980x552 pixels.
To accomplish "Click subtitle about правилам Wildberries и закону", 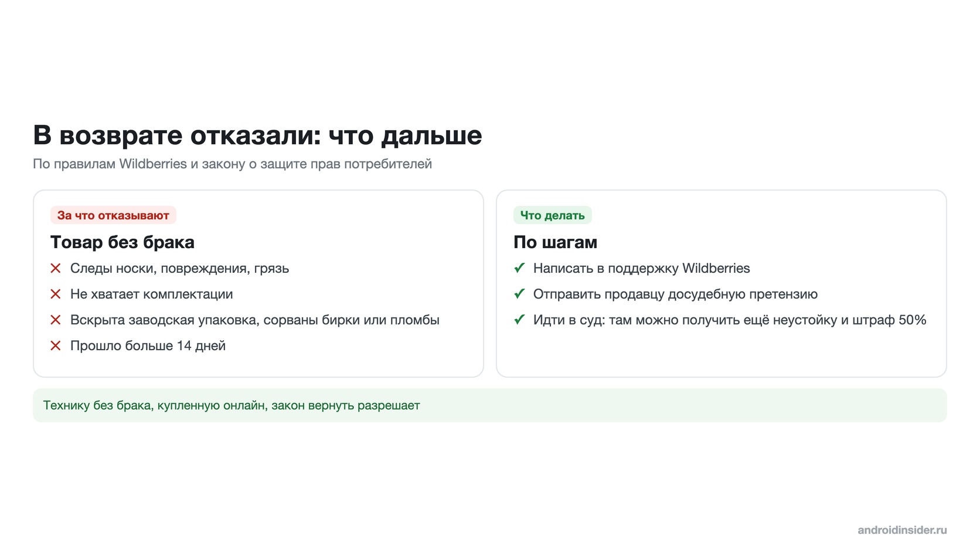I will (232, 164).
